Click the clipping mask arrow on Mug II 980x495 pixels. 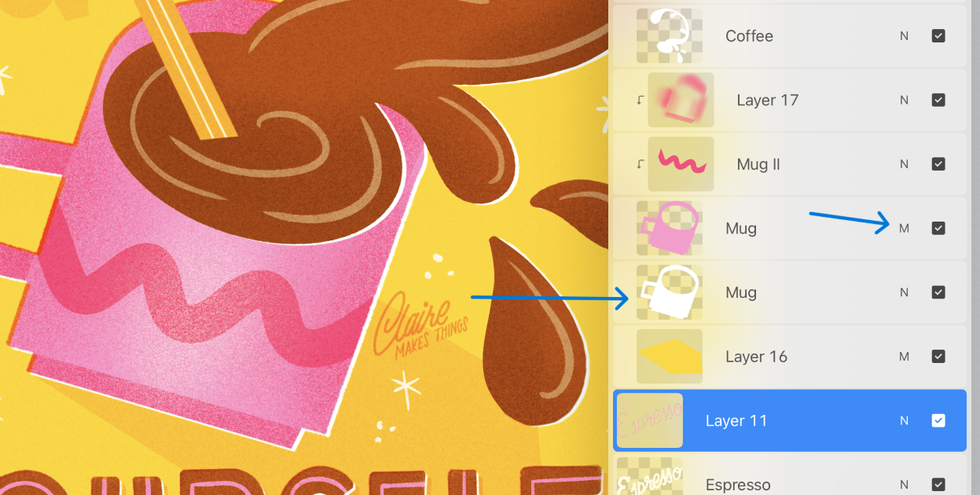tap(640, 164)
